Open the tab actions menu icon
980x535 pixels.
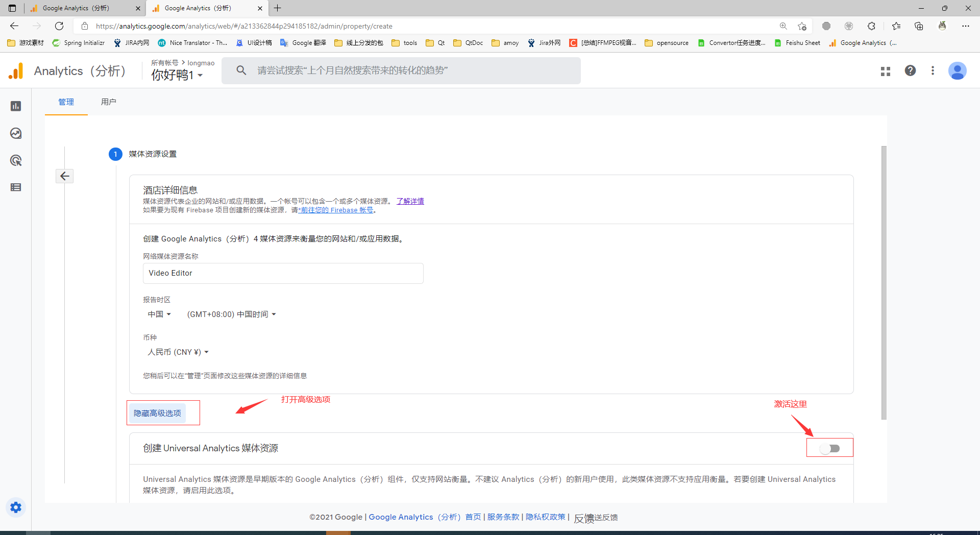click(x=12, y=8)
